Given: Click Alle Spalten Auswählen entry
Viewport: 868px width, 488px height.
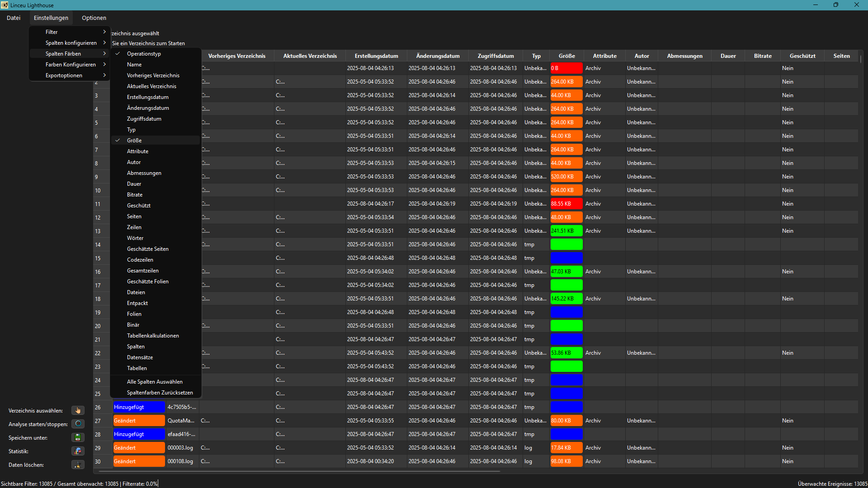Looking at the screenshot, I should pyautogui.click(x=155, y=382).
